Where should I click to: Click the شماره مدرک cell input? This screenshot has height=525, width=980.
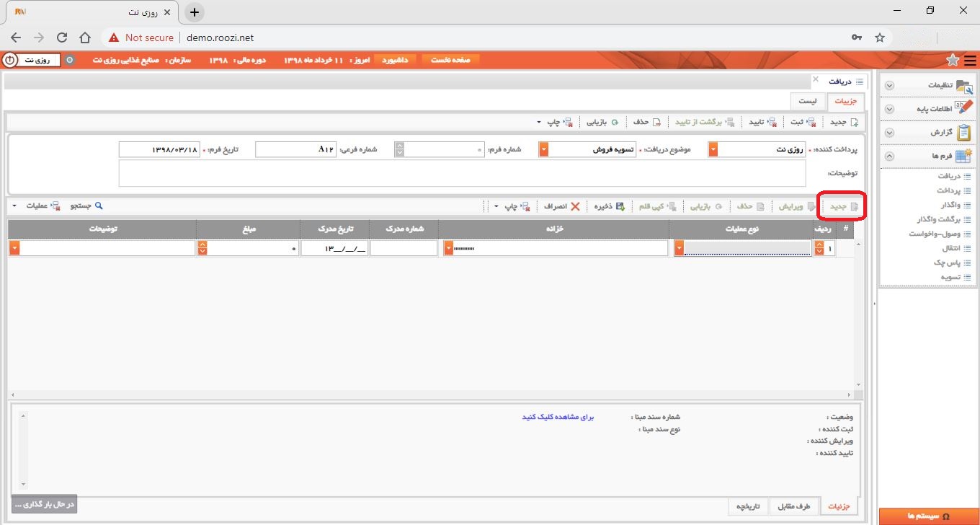404,248
